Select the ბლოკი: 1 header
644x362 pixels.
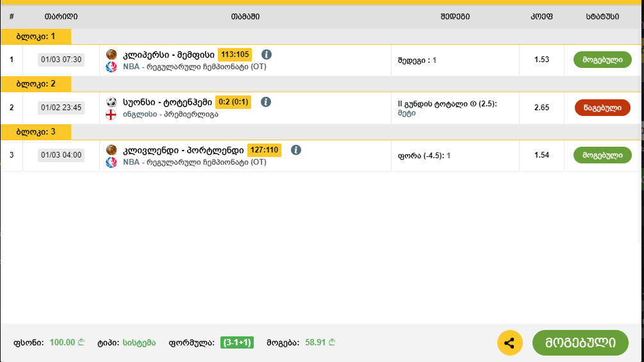tap(36, 37)
